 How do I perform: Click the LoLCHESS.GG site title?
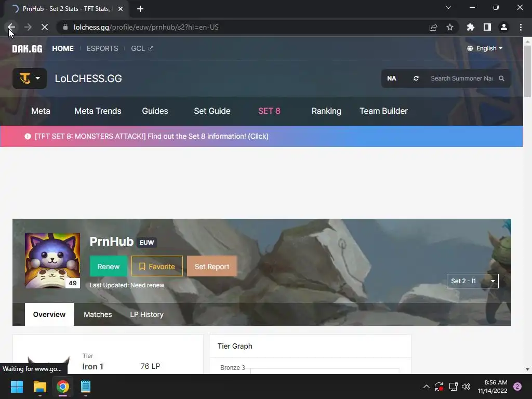click(88, 78)
